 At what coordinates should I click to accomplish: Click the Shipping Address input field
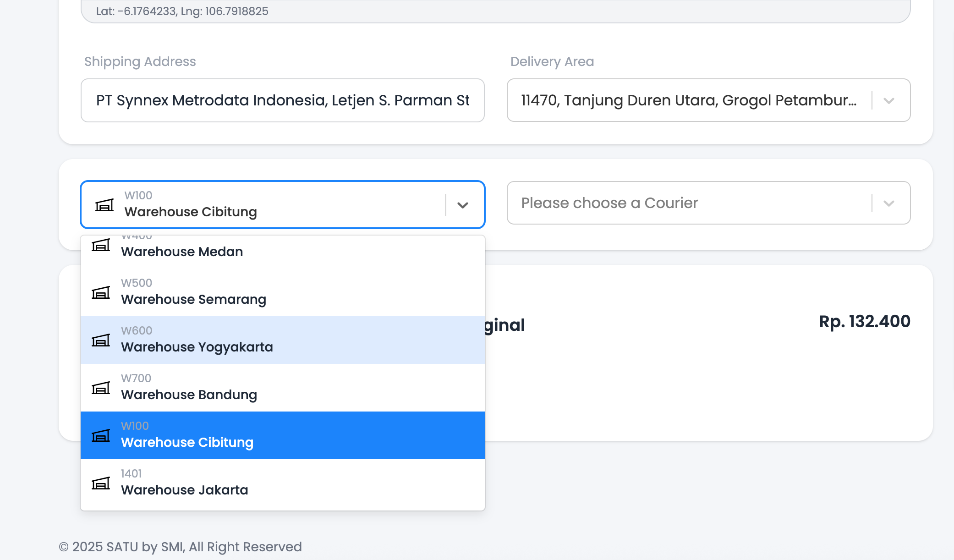click(282, 100)
